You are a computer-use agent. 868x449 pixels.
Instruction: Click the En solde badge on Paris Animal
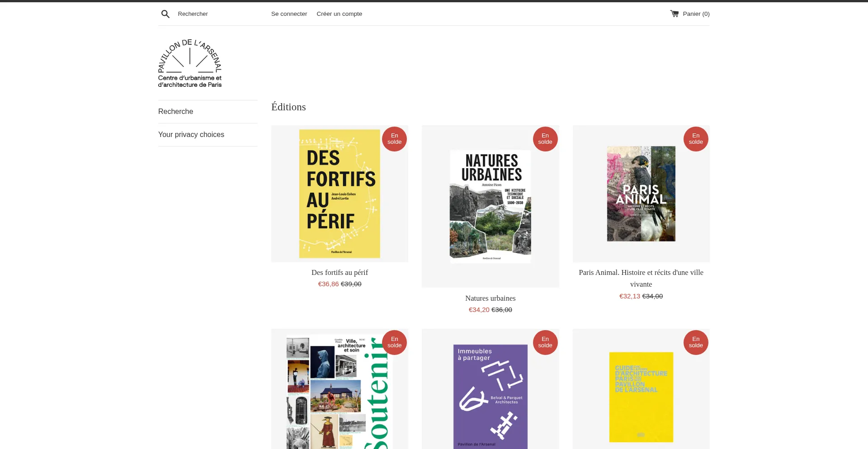click(695, 138)
